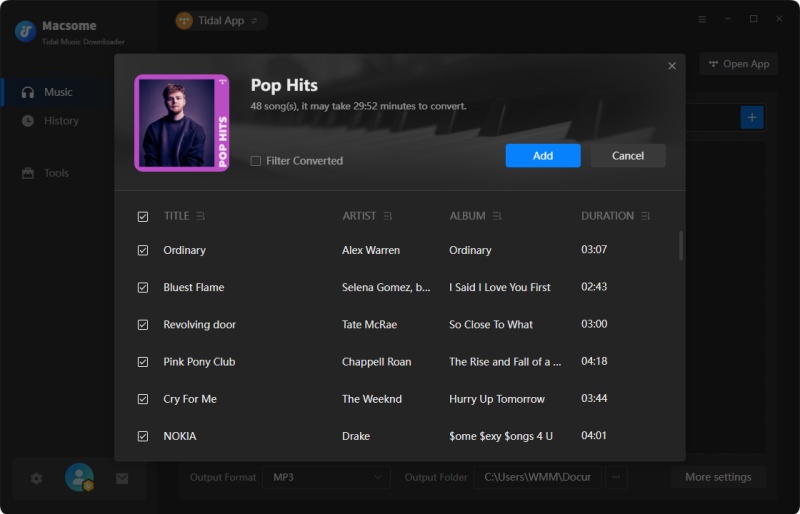Click the Pop Hits playlist cover
This screenshot has height=514, width=800.
182,123
